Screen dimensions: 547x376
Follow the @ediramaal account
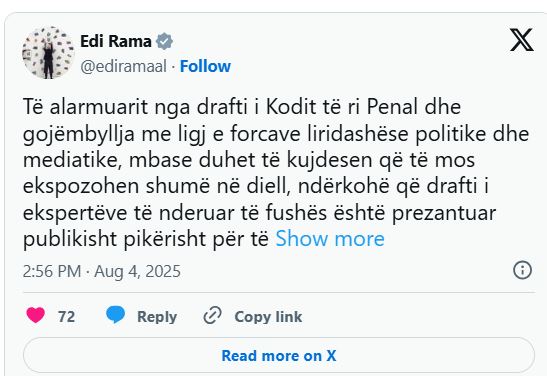pos(205,66)
